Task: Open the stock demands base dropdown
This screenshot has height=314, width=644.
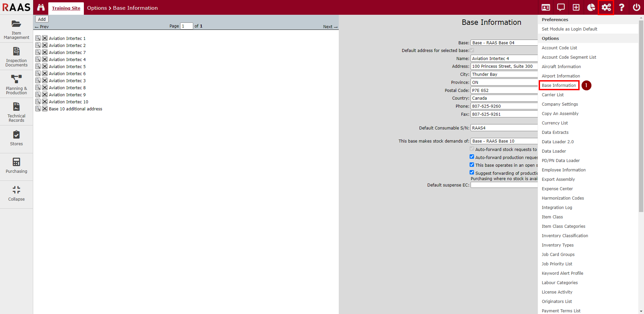Action: [504, 141]
